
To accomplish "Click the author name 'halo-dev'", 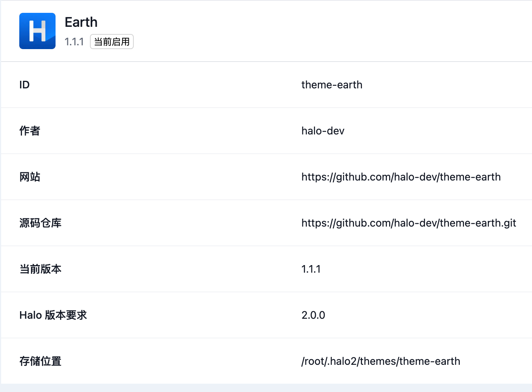I will click(x=323, y=131).
